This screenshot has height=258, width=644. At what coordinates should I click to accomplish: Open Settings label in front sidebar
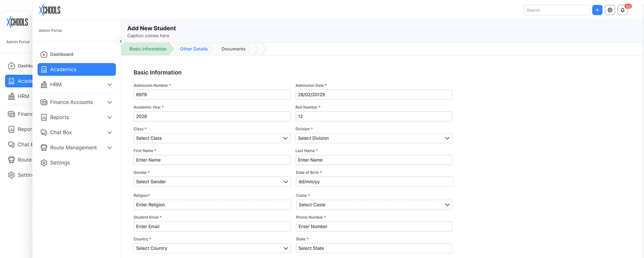click(60, 163)
